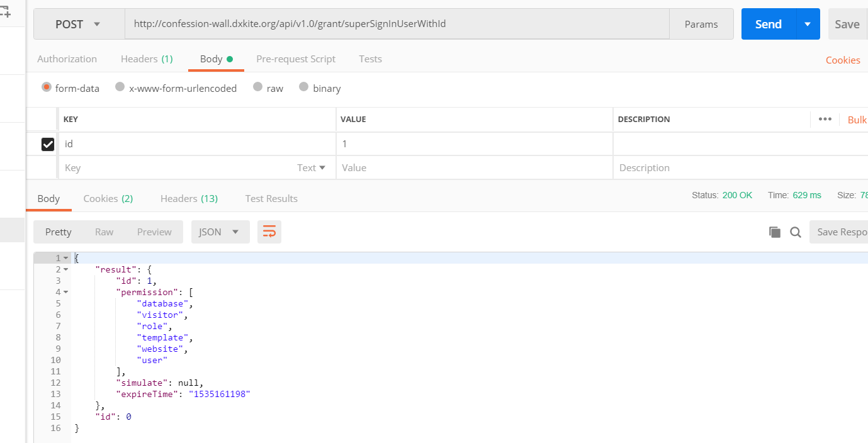Select the x-www-form-urlencoded radio option

pyautogui.click(x=120, y=87)
